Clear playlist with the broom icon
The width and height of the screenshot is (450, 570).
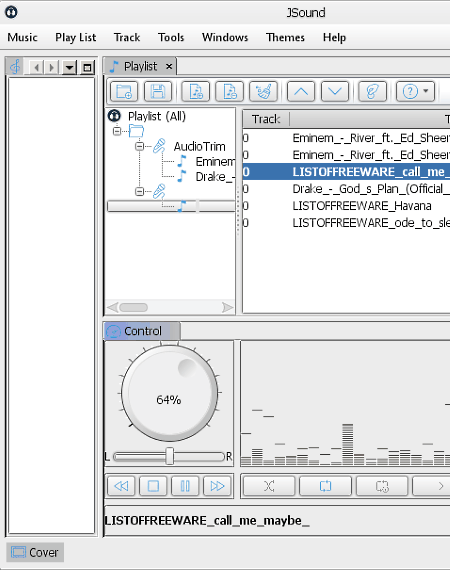[264, 91]
